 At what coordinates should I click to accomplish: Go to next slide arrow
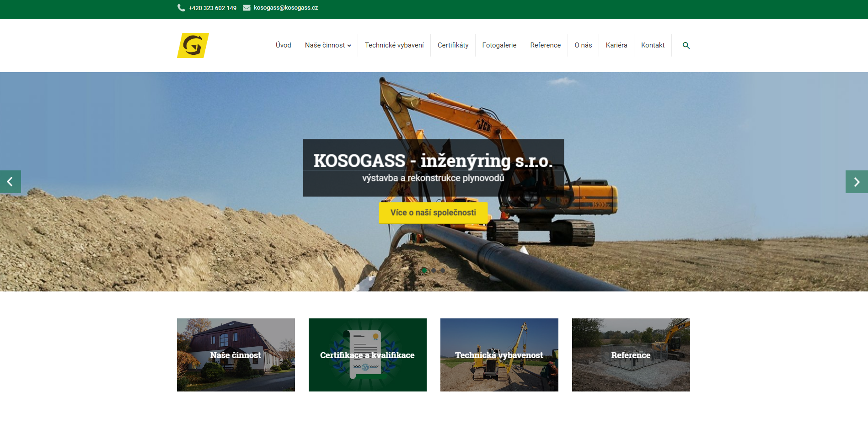coord(857,182)
